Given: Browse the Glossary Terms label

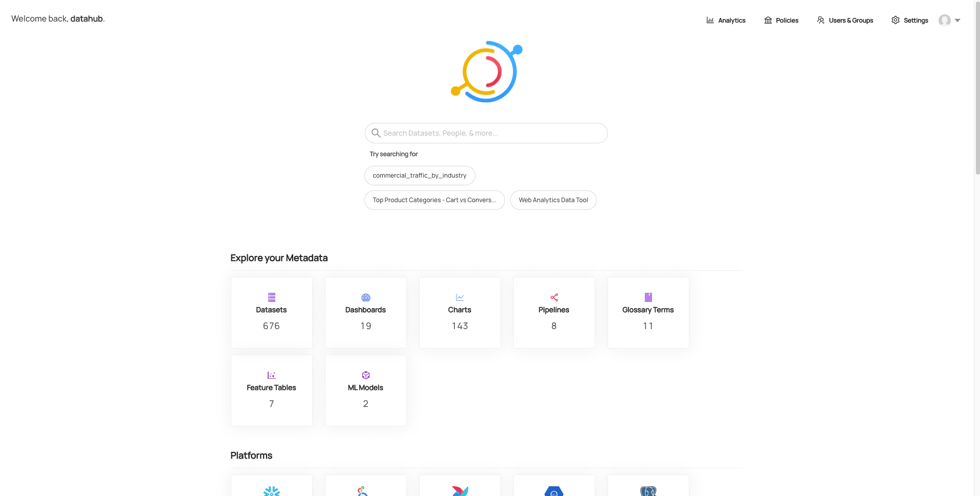Looking at the screenshot, I should (x=648, y=310).
